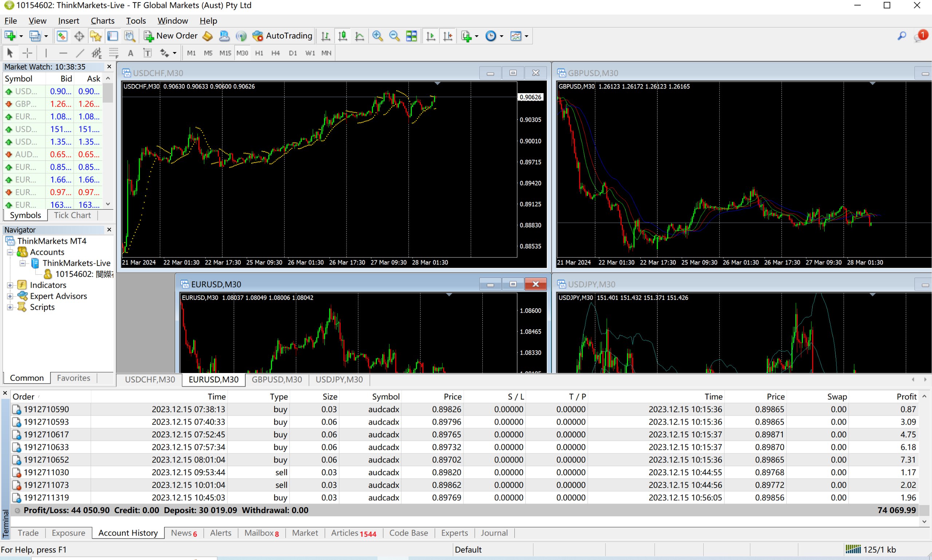The image size is (932, 560).
Task: Open the Tick Chart tab
Action: 72,215
